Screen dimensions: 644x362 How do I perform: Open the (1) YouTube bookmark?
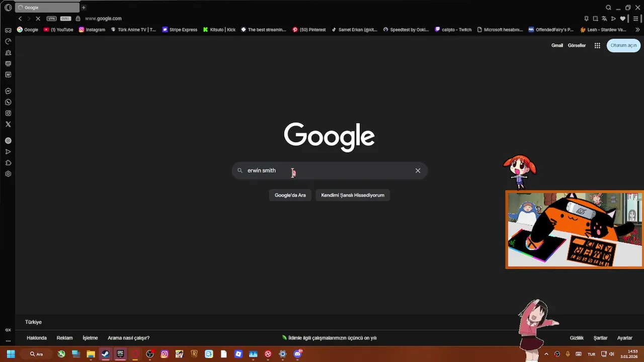coord(58,30)
